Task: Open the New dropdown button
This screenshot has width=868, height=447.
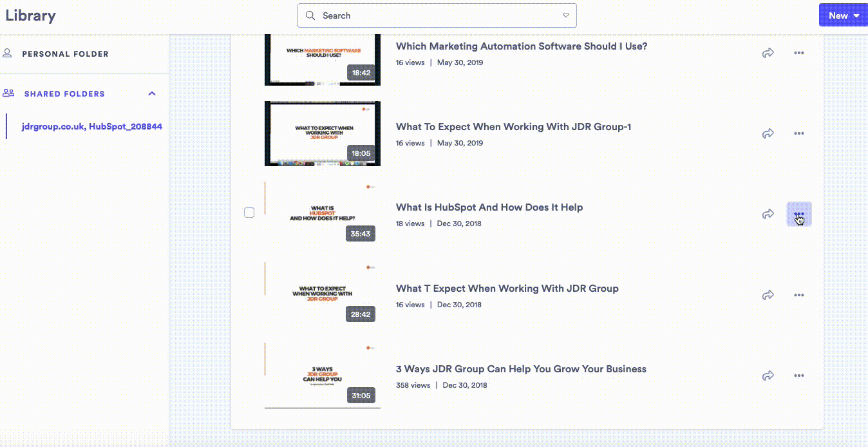Action: pos(844,15)
